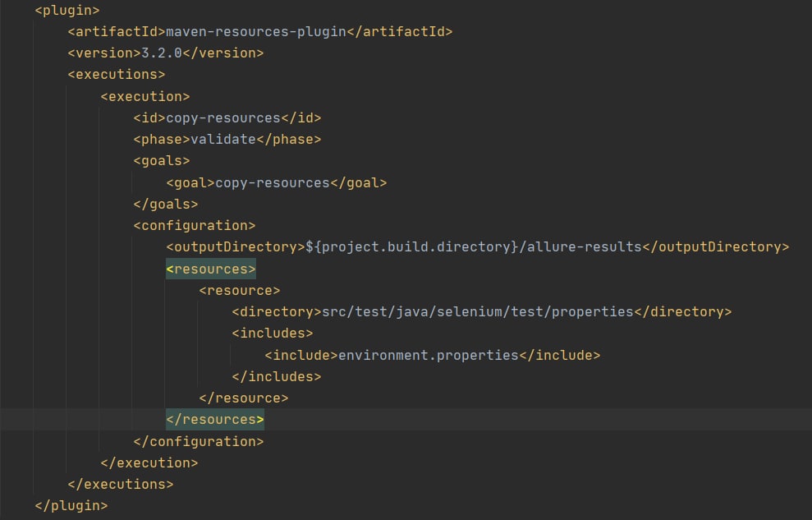The image size is (812, 520).
Task: Click the phase validate line
Action: (227, 140)
